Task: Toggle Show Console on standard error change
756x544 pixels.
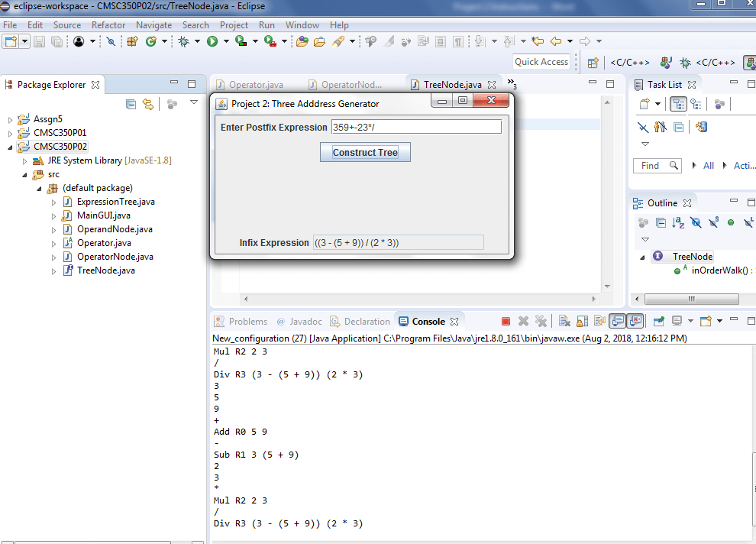Action: [x=635, y=321]
